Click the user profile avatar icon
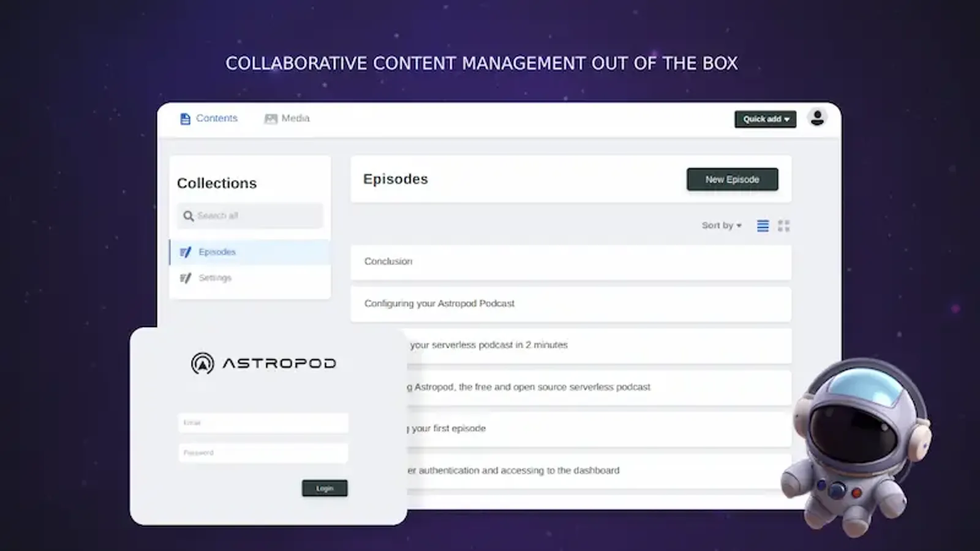 (816, 118)
